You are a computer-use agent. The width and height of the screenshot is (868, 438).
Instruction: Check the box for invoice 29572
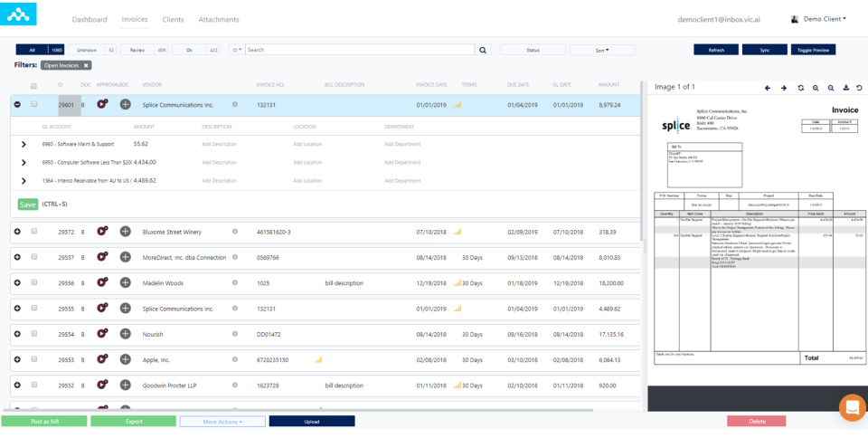pos(33,231)
